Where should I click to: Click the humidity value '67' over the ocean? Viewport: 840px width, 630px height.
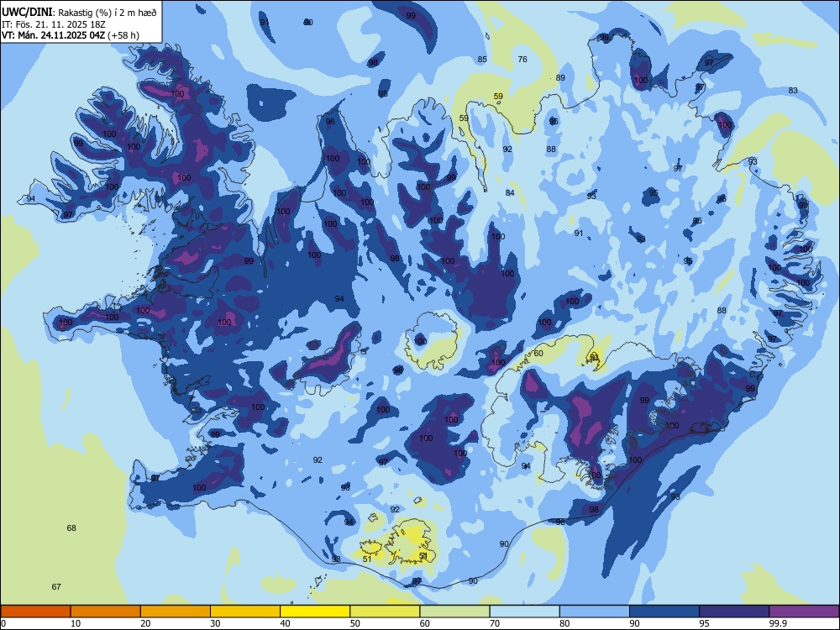56,586
